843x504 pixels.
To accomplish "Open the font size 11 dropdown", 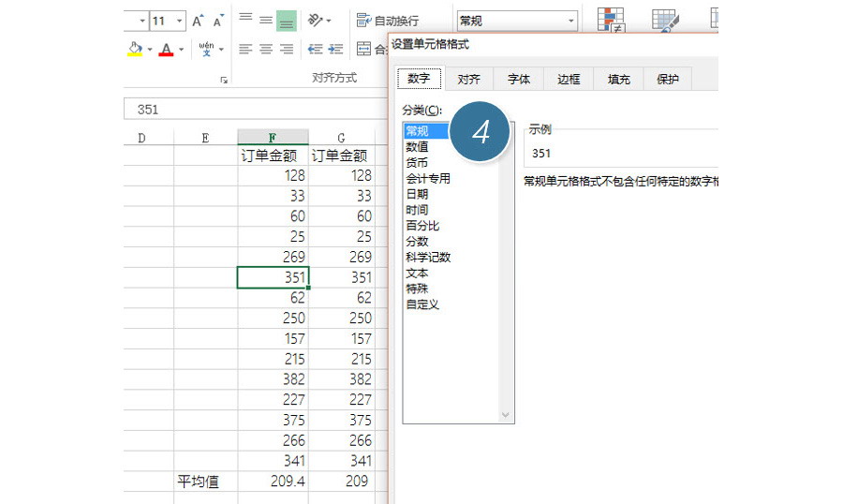I will click(180, 21).
